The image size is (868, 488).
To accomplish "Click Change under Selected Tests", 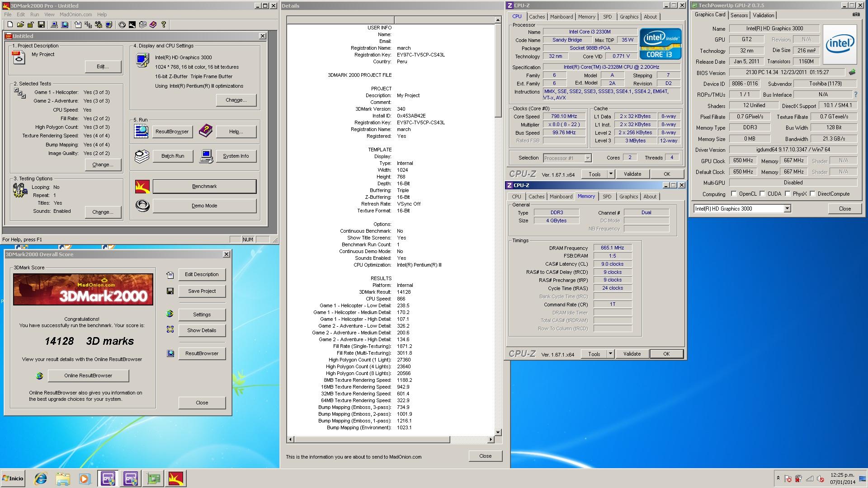I will [x=103, y=164].
